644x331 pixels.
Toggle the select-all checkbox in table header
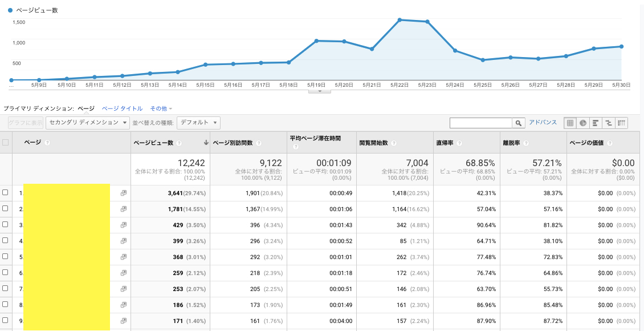click(x=5, y=142)
